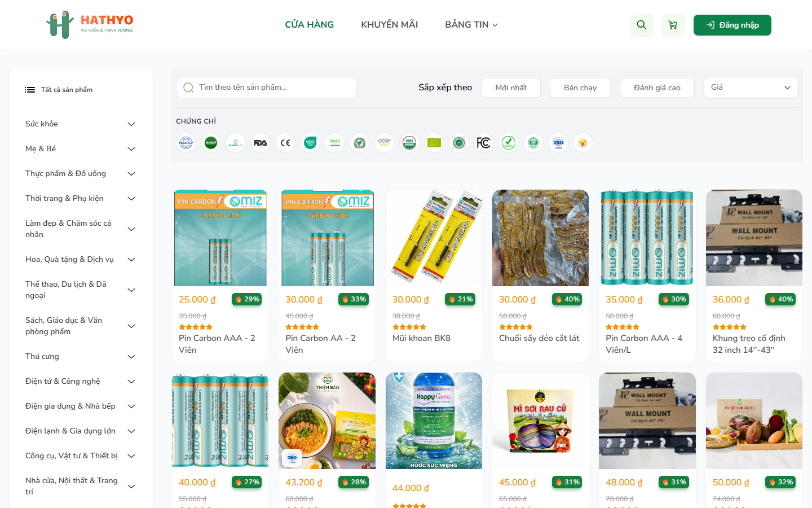Select the USDA Organic certificate badge

[x=409, y=143]
